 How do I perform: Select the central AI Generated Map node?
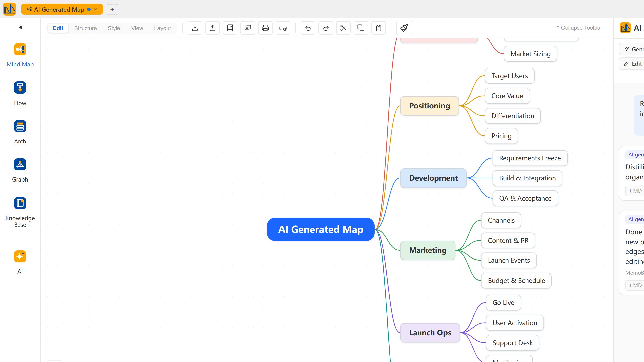(321, 229)
